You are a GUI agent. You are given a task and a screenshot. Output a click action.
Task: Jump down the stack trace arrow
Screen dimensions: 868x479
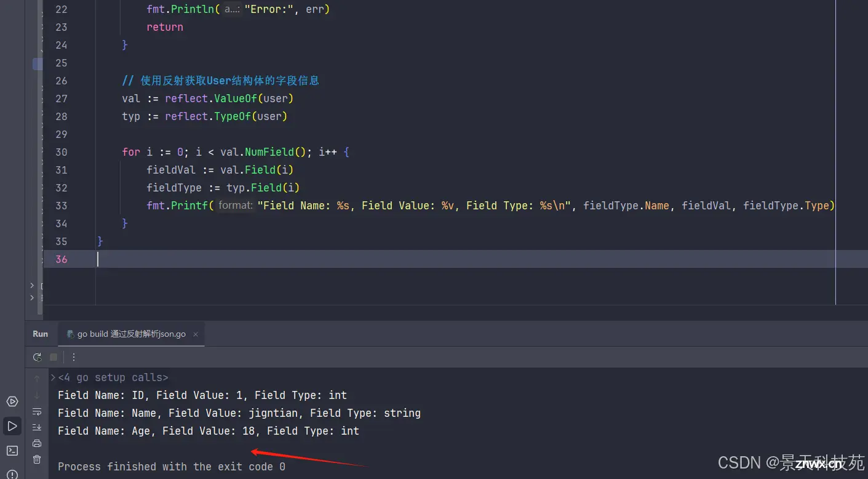point(37,395)
